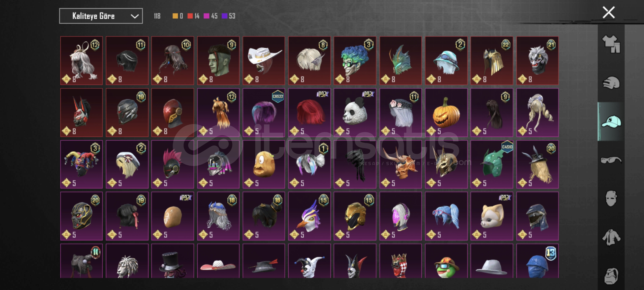Viewport: 644px width, 290px height.
Task: Select the blue helmet with badge 13
Action: point(538,261)
